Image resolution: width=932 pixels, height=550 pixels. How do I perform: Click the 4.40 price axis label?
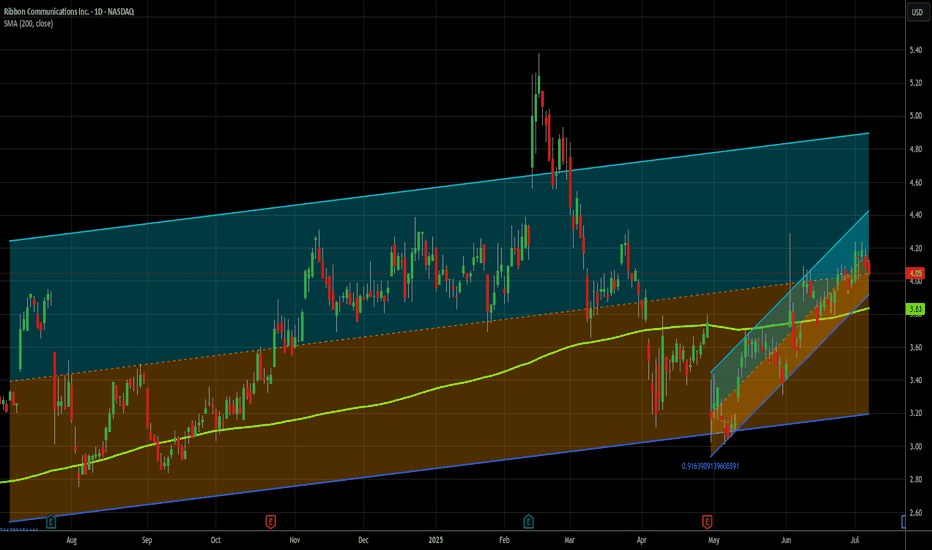915,215
